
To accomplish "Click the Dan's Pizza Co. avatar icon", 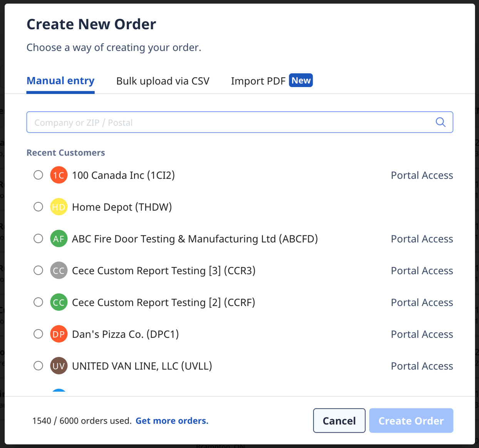I will 59,334.
